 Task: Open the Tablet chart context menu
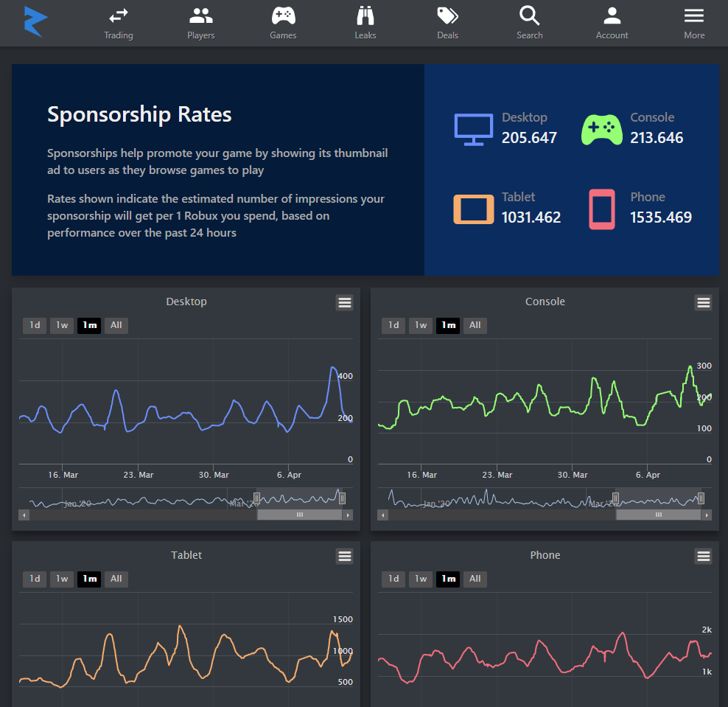(x=345, y=556)
